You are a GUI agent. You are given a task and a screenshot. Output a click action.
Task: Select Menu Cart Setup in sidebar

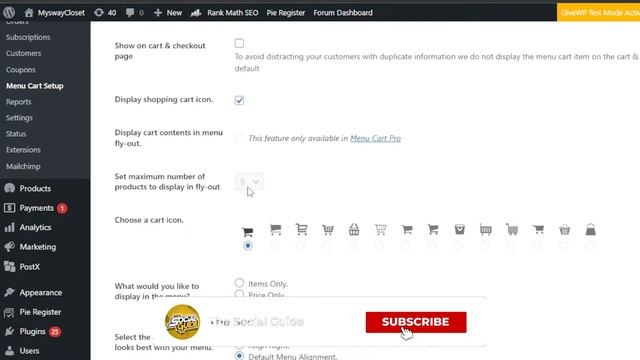click(35, 86)
